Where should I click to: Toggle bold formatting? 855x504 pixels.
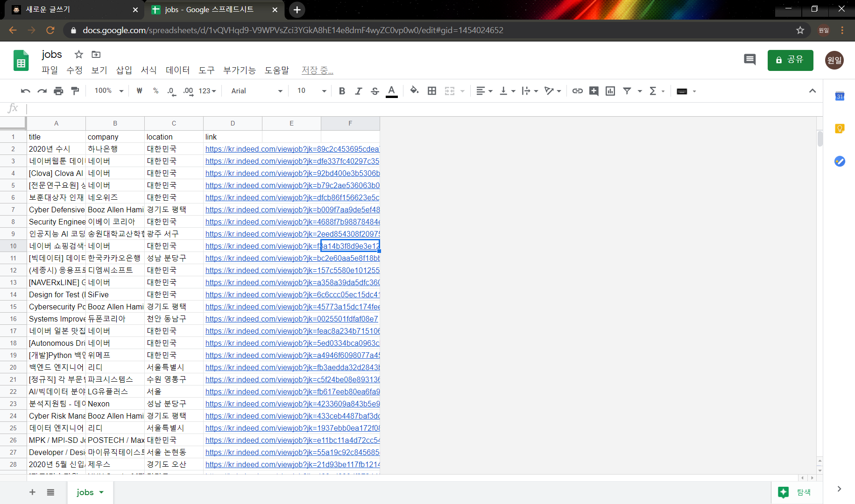(x=342, y=91)
